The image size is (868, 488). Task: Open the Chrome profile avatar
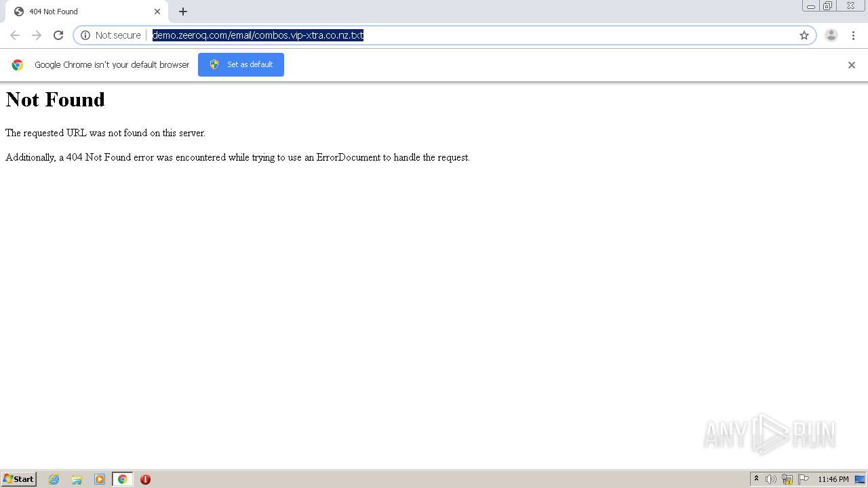831,35
